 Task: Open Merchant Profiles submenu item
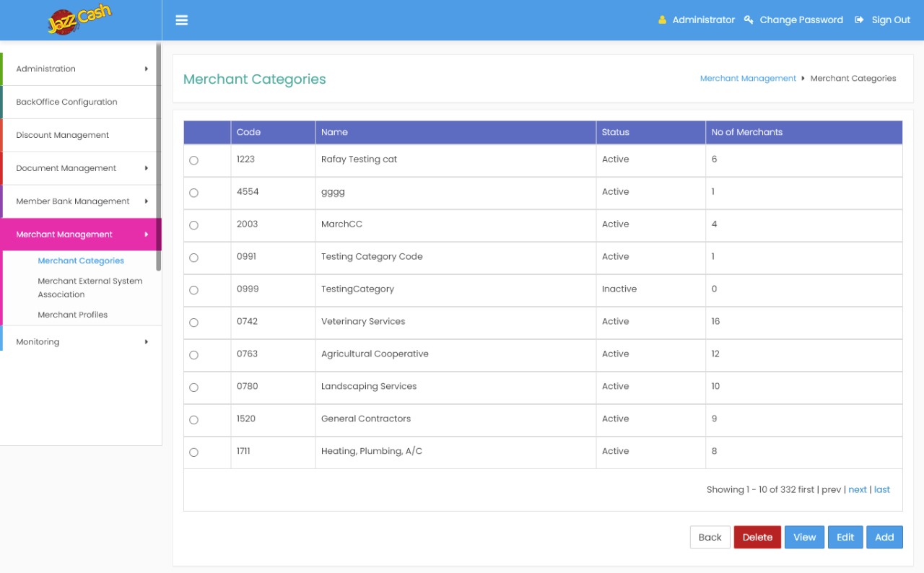[x=73, y=315]
